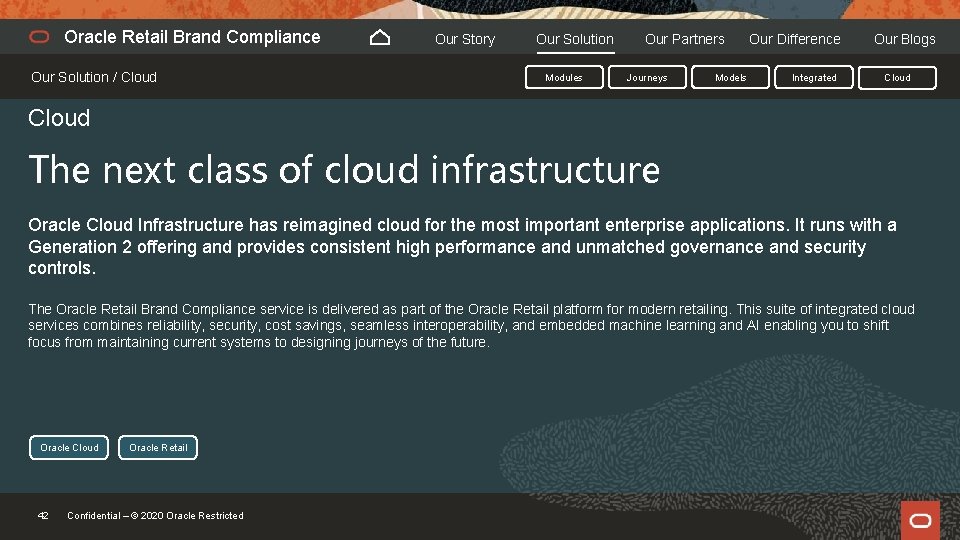Go to Our Partners section

[684, 39]
